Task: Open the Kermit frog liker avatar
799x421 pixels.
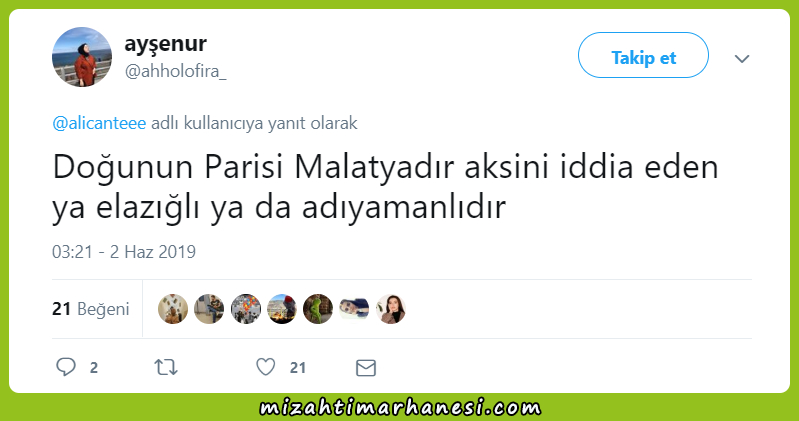Action: [318, 309]
